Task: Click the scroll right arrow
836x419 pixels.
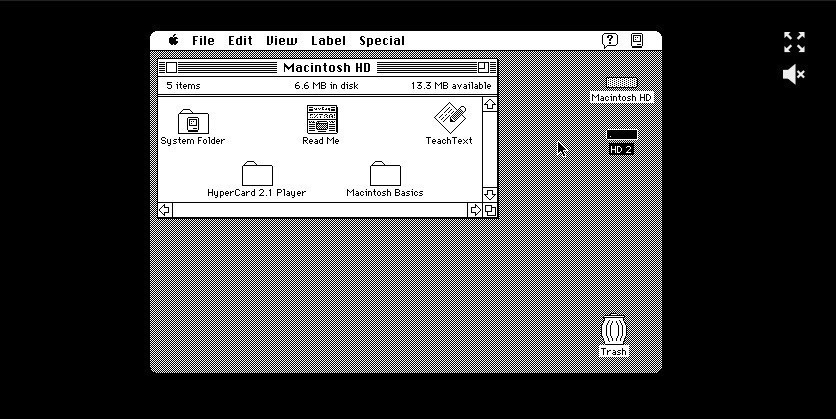Action: tap(475, 210)
